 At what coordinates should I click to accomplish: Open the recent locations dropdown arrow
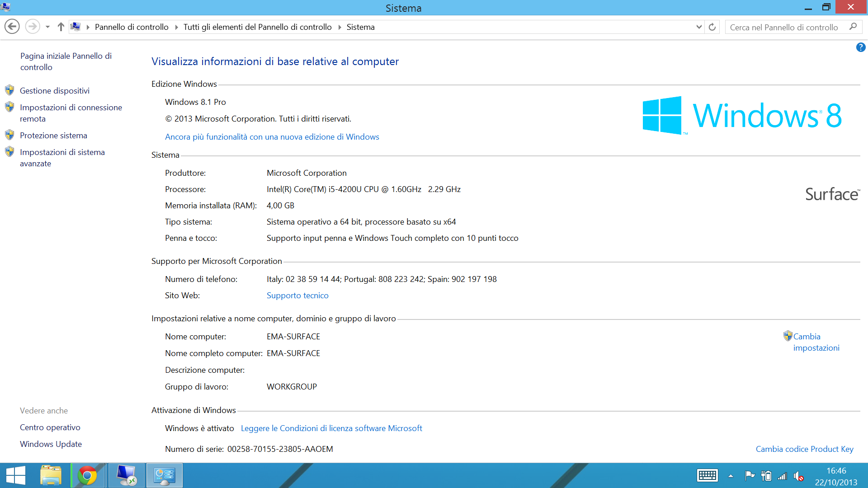pos(47,27)
